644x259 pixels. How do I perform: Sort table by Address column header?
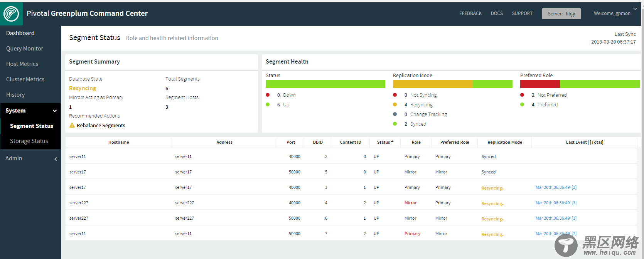pyautogui.click(x=224, y=142)
